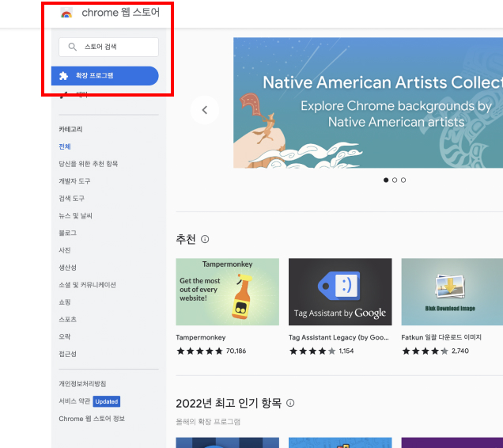Click Fatkun 일괄 다운로드 이미지 title
The height and width of the screenshot is (448, 503).
[x=441, y=337]
